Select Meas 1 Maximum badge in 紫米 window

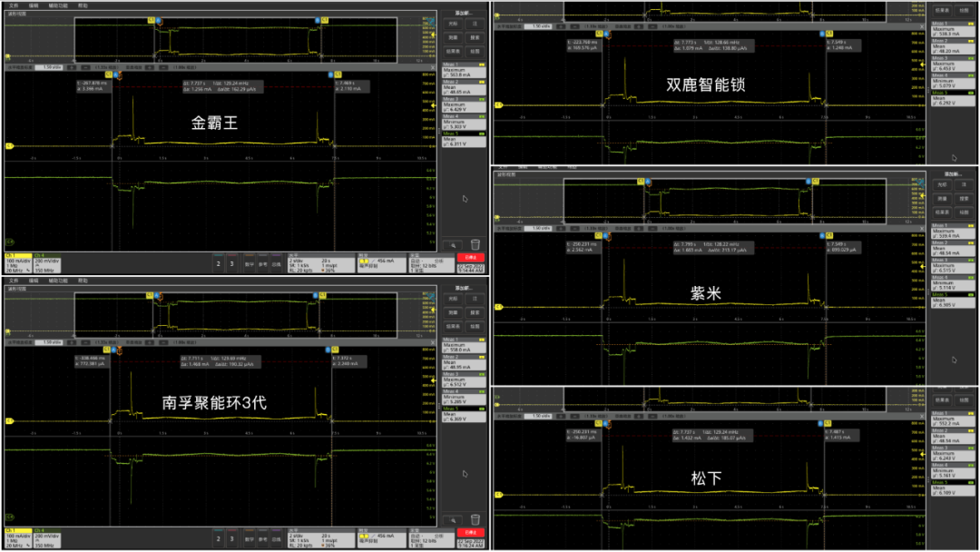pos(953,231)
